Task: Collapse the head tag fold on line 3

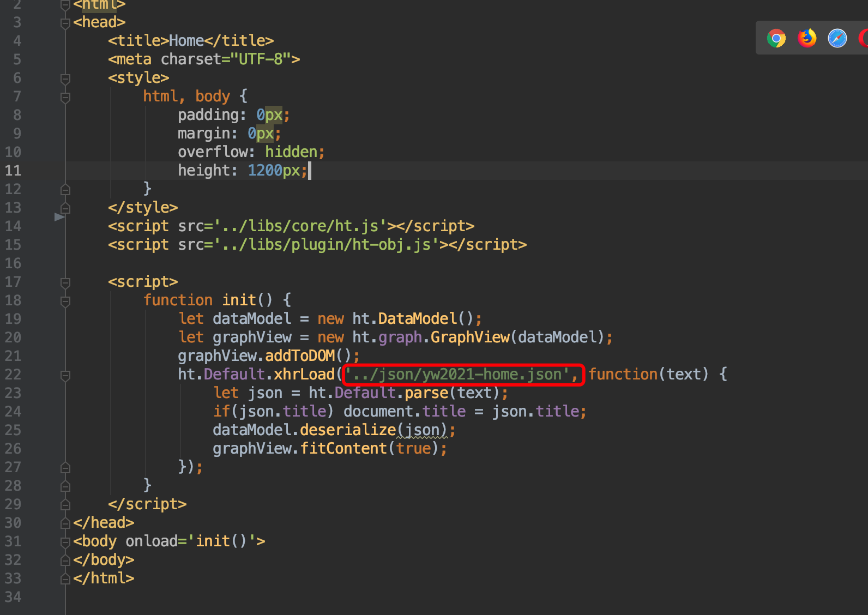Action: (x=65, y=23)
